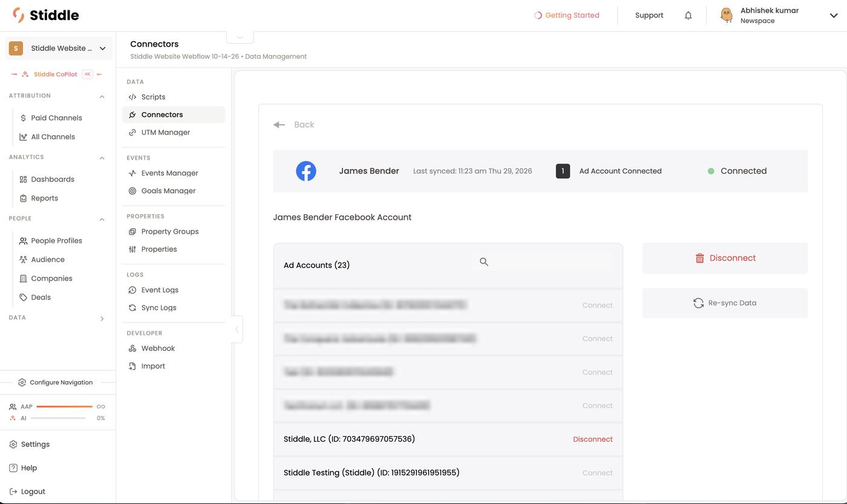Open Stiddle CoPilot
The height and width of the screenshot is (504, 847).
[56, 74]
